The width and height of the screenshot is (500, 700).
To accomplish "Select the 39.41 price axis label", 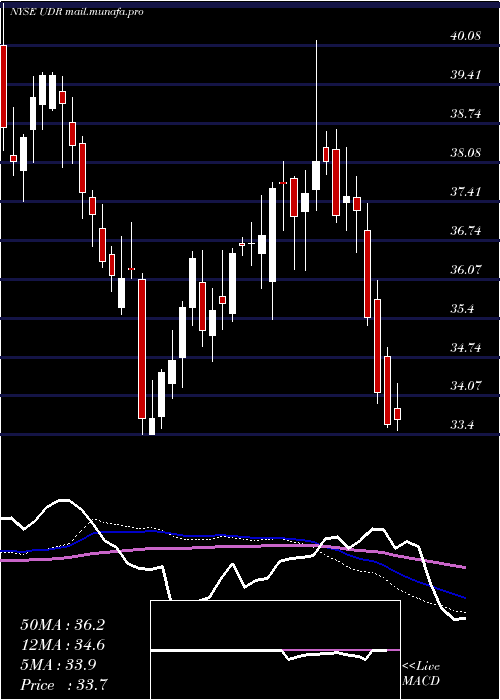I will [x=466, y=75].
